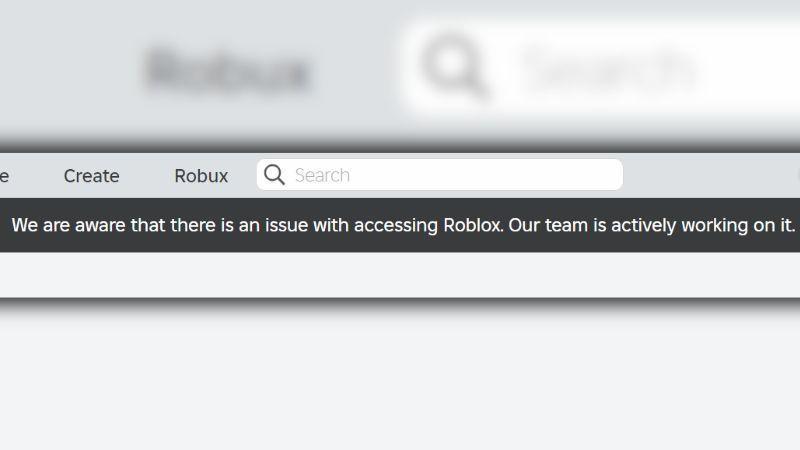Click the words "We are aware" in banner
Screen dimensions: 800x450
click(x=68, y=225)
